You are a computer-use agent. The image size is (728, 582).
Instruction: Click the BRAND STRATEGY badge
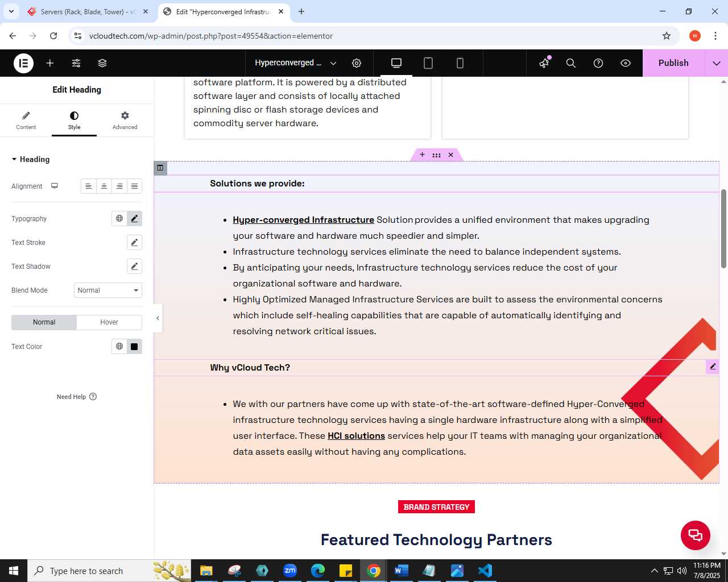tap(436, 507)
